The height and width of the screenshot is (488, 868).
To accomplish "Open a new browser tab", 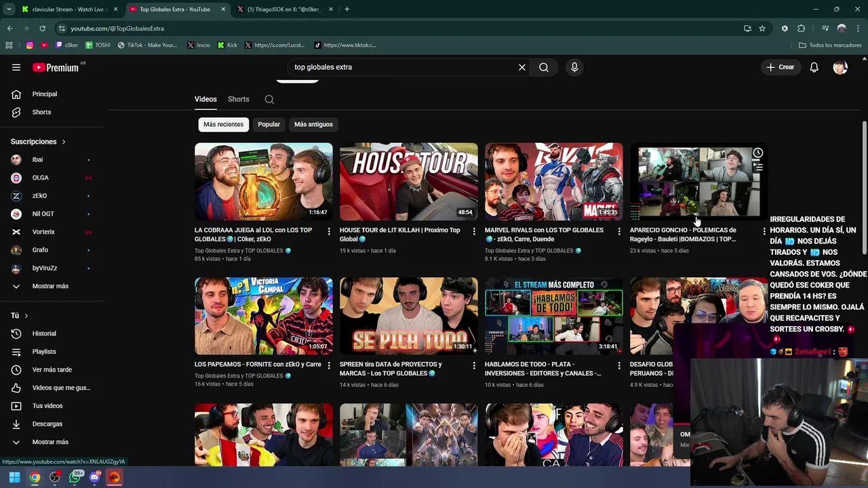I will pyautogui.click(x=347, y=9).
